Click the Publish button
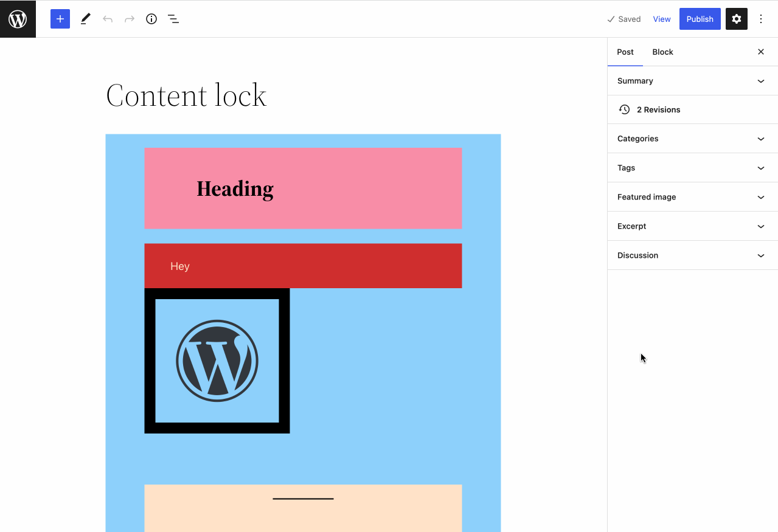 point(700,19)
